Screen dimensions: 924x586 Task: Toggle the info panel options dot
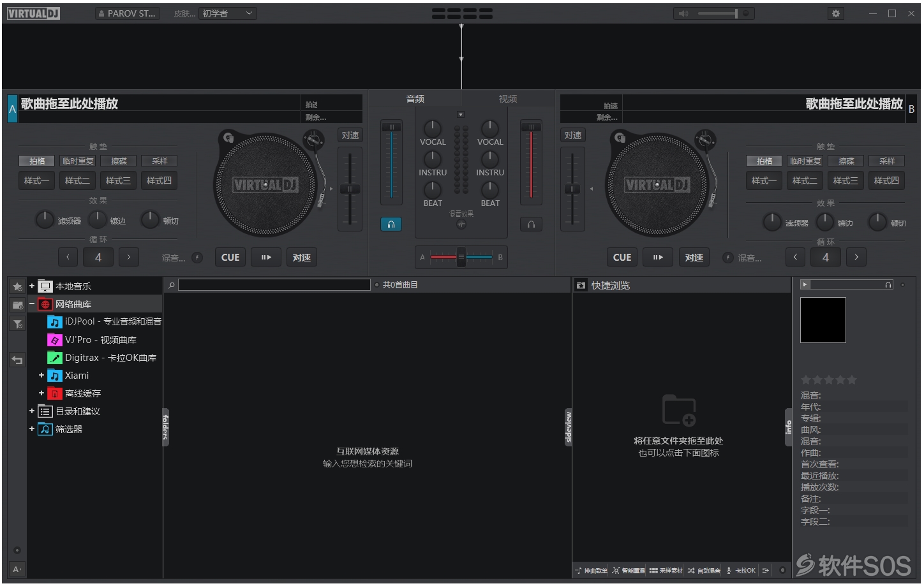(902, 285)
